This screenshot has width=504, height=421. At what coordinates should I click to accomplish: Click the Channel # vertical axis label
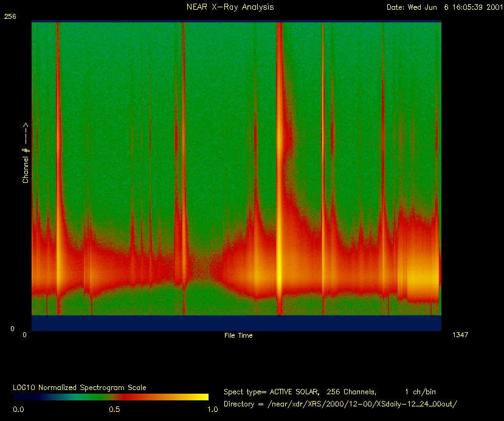pos(26,153)
